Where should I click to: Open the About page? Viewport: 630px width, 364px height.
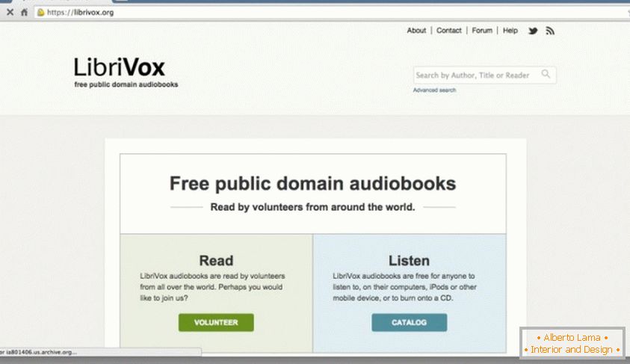416,31
